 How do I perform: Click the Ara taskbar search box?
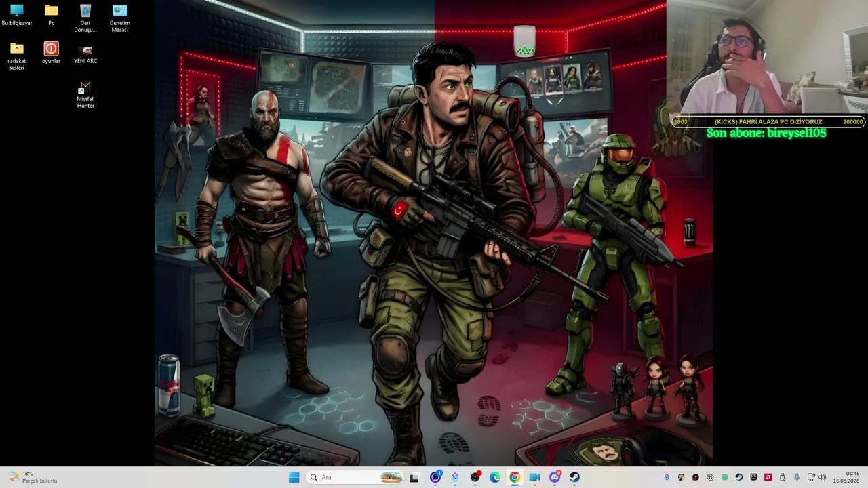click(x=354, y=477)
